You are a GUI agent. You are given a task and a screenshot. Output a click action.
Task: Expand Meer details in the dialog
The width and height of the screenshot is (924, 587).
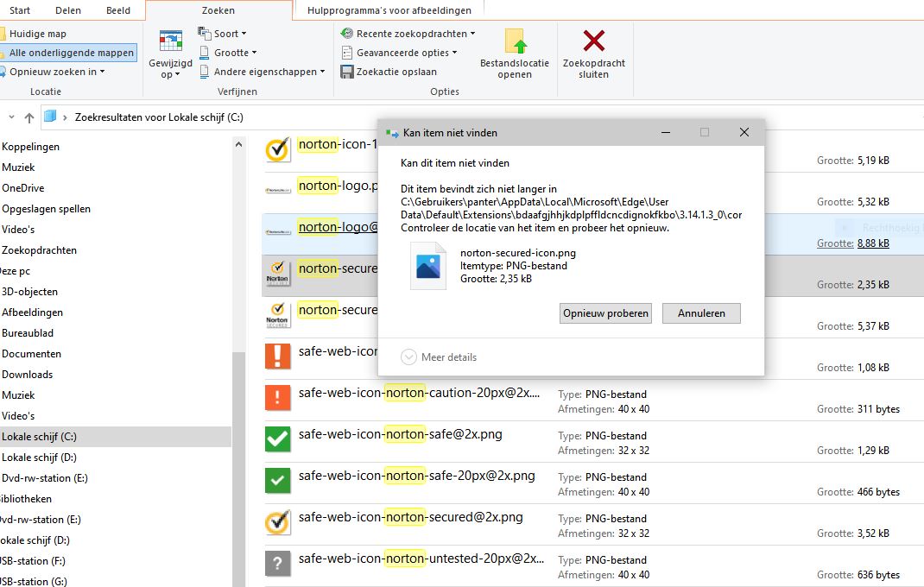(440, 357)
